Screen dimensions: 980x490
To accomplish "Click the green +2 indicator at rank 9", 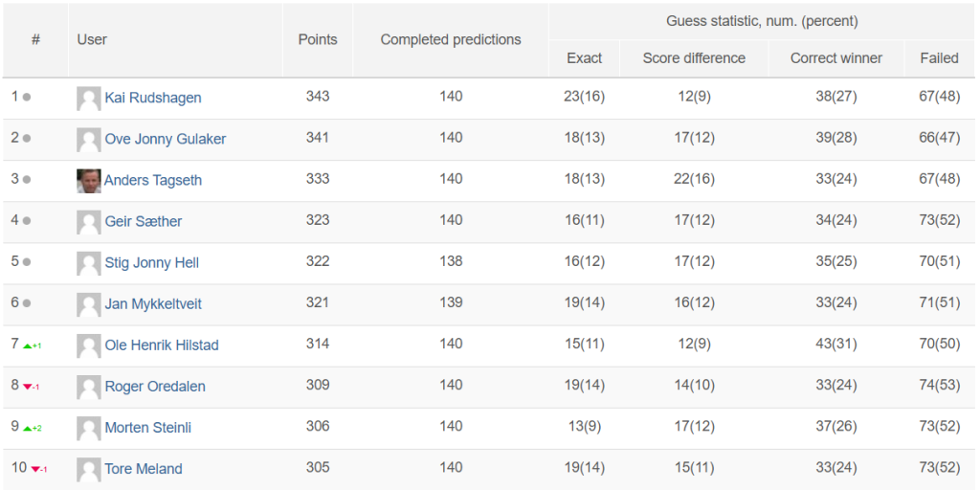I will tap(37, 428).
